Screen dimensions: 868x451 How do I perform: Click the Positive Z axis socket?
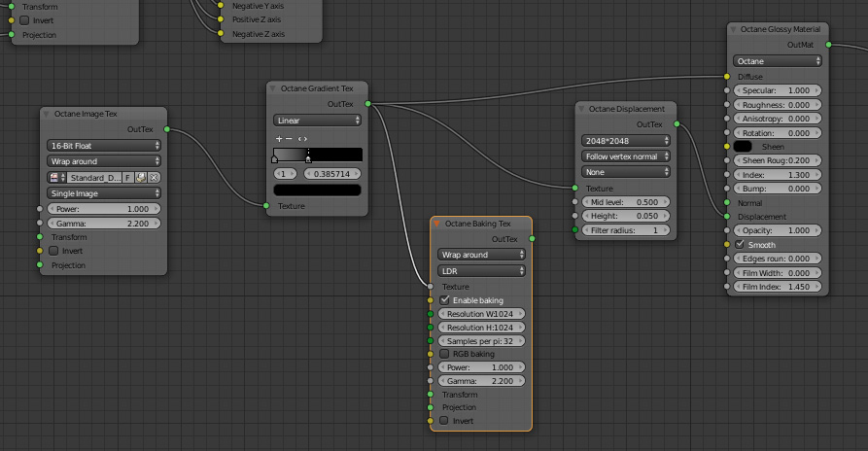[221, 19]
